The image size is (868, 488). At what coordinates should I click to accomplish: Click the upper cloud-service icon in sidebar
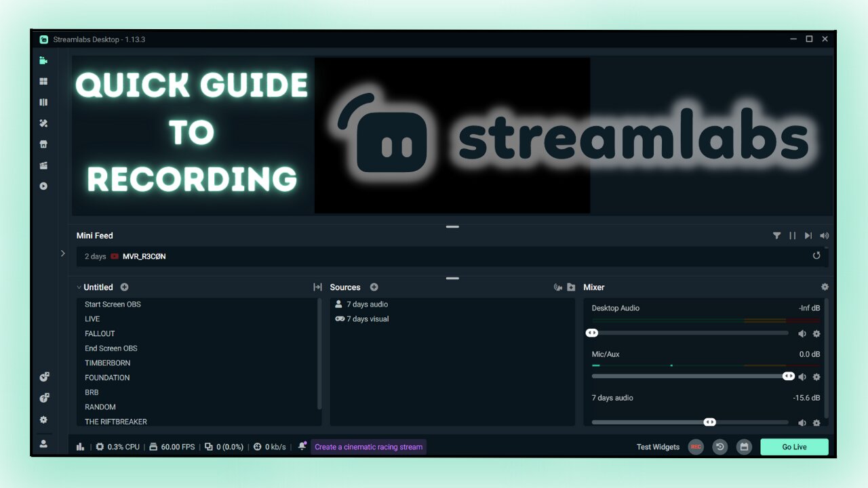click(x=43, y=377)
